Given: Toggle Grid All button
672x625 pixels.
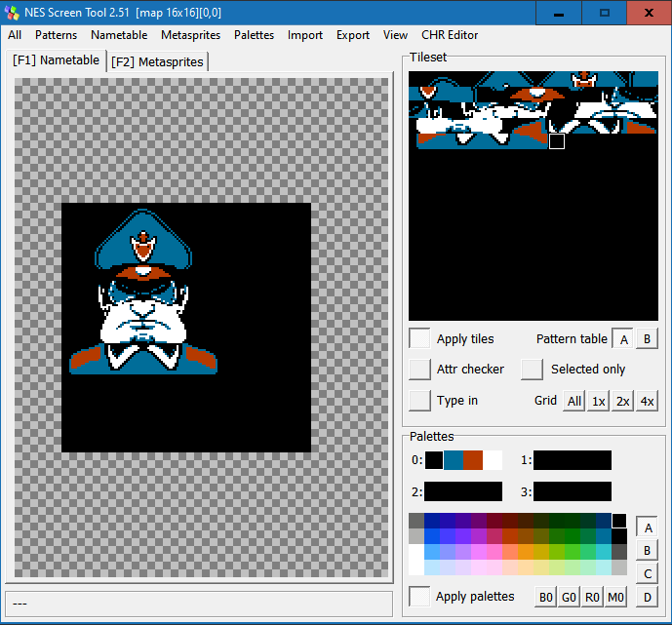Looking at the screenshot, I should (x=574, y=401).
